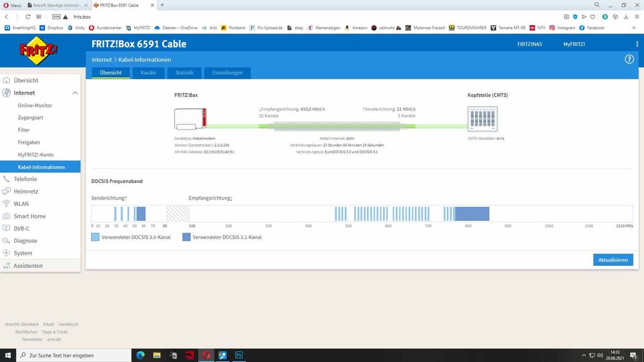This screenshot has height=362, width=644.
Task: Open Freigaben in the sidebar
Action: (x=29, y=142)
